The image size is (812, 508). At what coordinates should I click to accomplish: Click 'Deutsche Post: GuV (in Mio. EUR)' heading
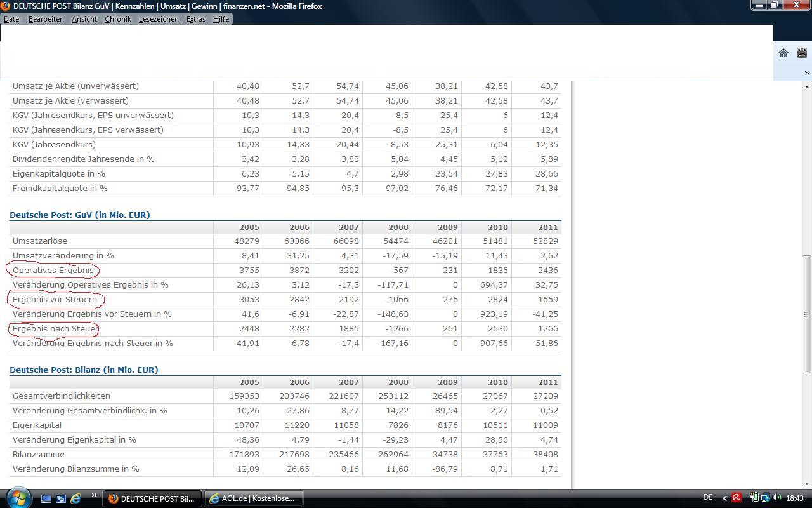tap(80, 215)
